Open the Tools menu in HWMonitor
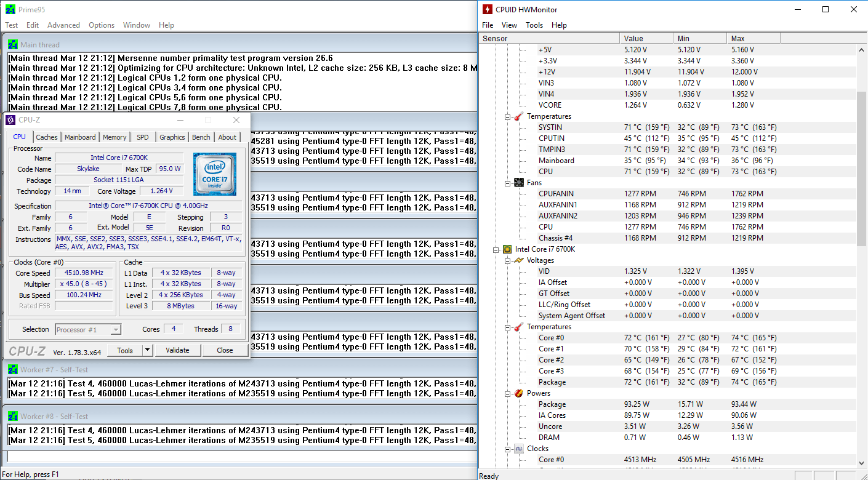Viewport: 868px width, 480px height. 534,25
